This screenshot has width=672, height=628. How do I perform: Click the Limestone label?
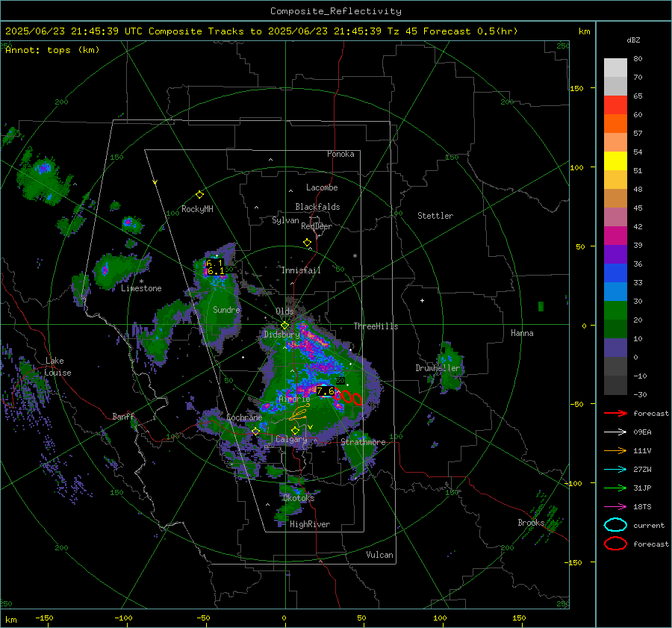(141, 288)
